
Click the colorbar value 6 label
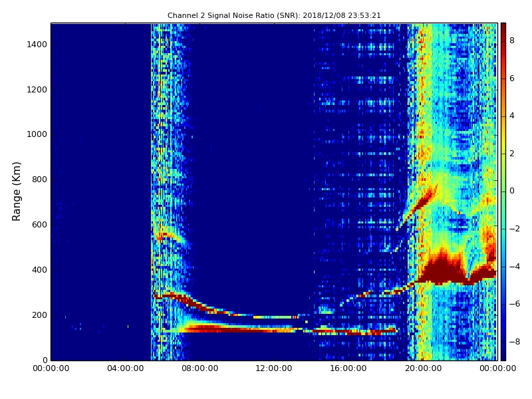click(512, 78)
